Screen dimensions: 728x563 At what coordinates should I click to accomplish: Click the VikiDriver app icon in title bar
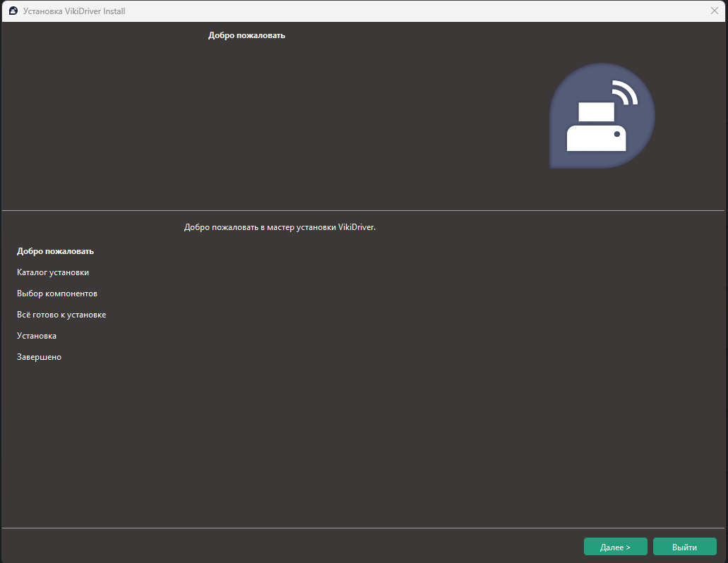click(x=13, y=11)
